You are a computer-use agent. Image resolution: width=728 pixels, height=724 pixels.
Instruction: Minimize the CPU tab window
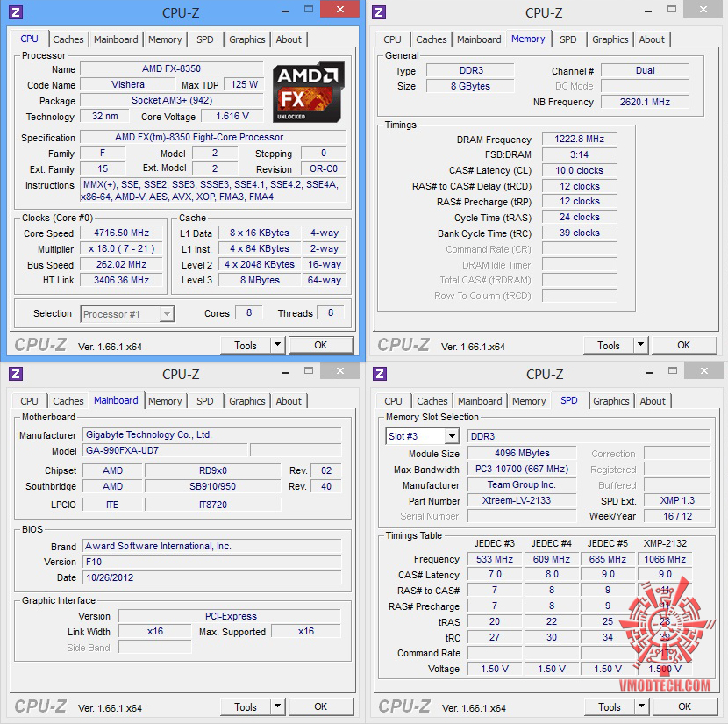[285, 11]
